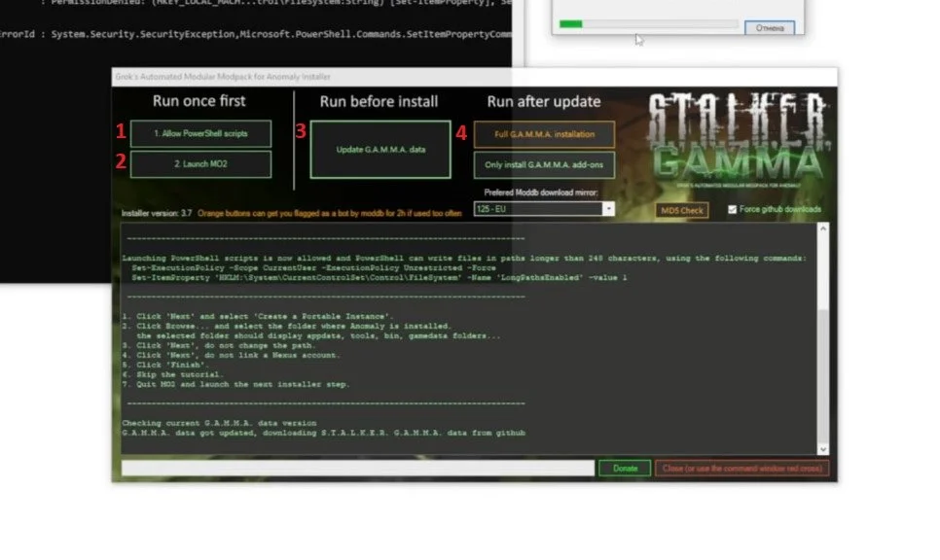Toggle Force github downloads checkbox
940x560 pixels.
pyautogui.click(x=732, y=209)
